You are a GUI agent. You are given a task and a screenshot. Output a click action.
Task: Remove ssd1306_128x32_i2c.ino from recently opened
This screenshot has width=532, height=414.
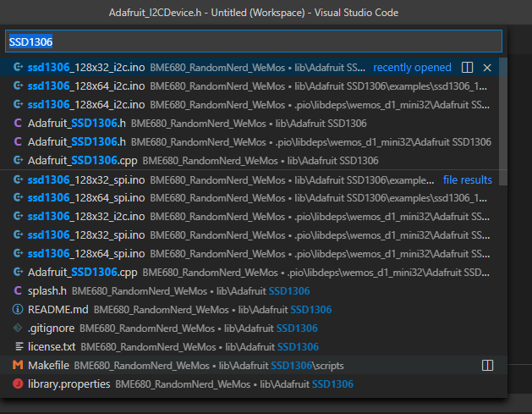[487, 68]
